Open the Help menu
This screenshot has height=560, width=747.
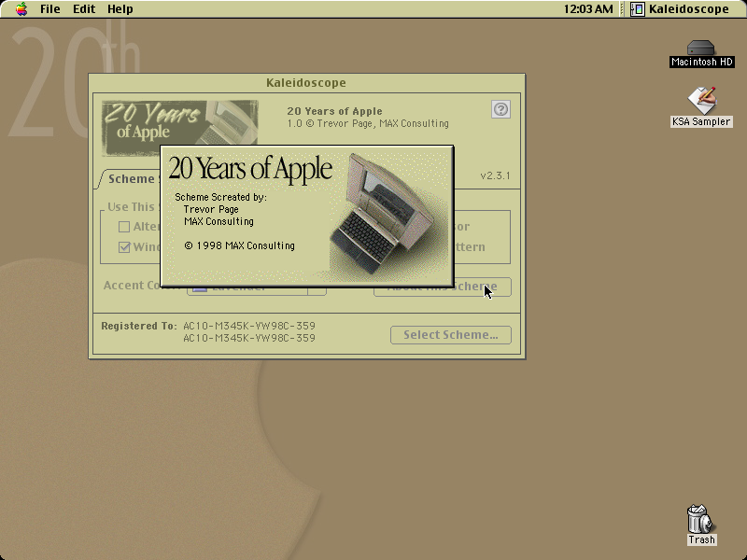click(120, 9)
